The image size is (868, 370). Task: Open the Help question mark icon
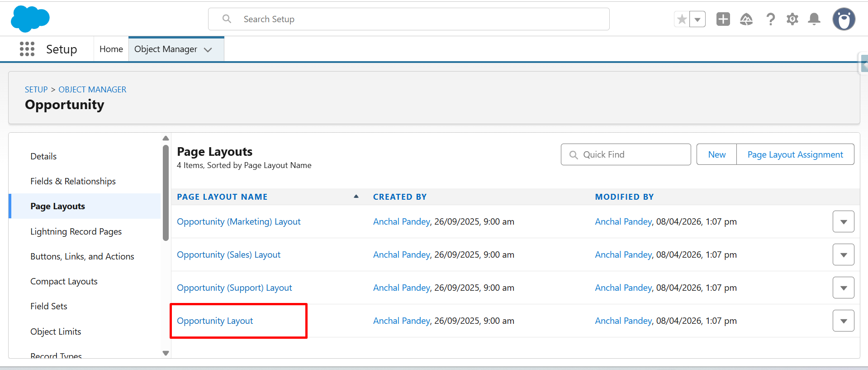tap(770, 19)
